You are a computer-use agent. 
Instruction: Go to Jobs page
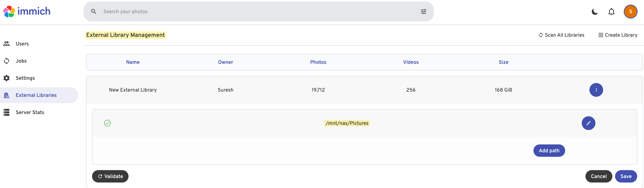(21, 61)
